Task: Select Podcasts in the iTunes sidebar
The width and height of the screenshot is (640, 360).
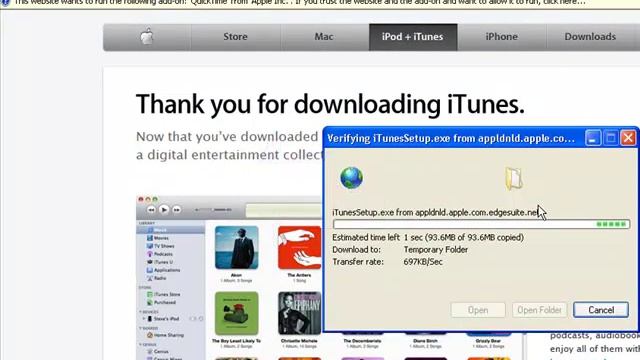Action: 160,254
